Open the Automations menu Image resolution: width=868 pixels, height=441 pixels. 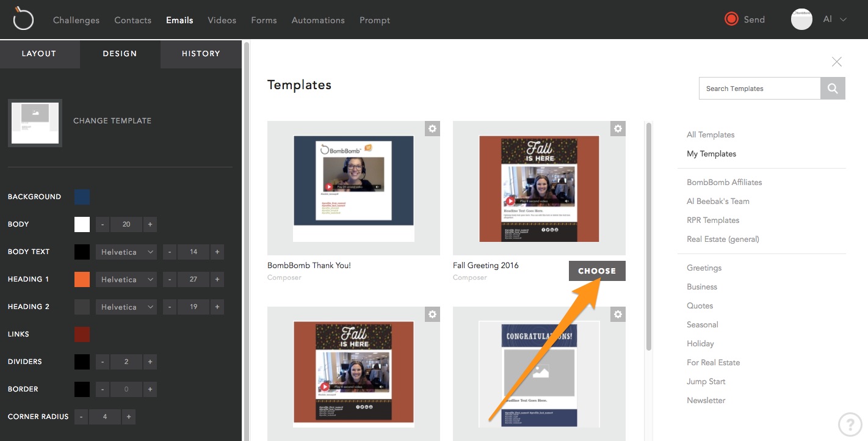(318, 20)
